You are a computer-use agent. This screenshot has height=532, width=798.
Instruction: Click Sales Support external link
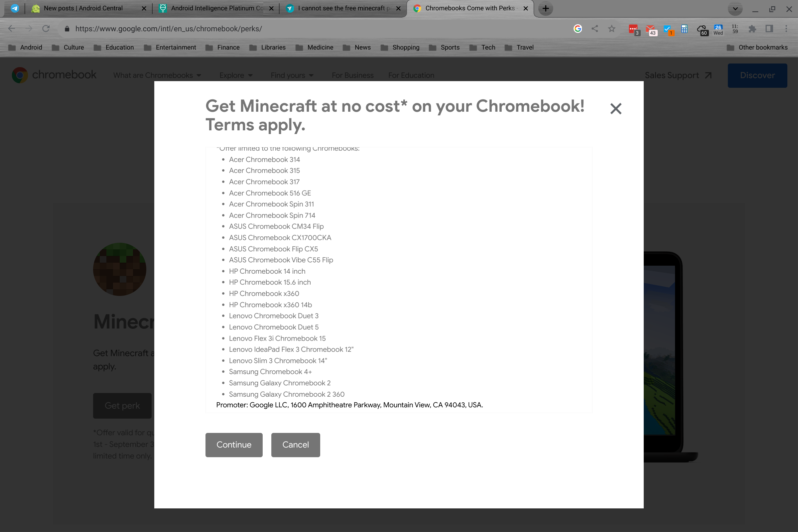(x=679, y=75)
